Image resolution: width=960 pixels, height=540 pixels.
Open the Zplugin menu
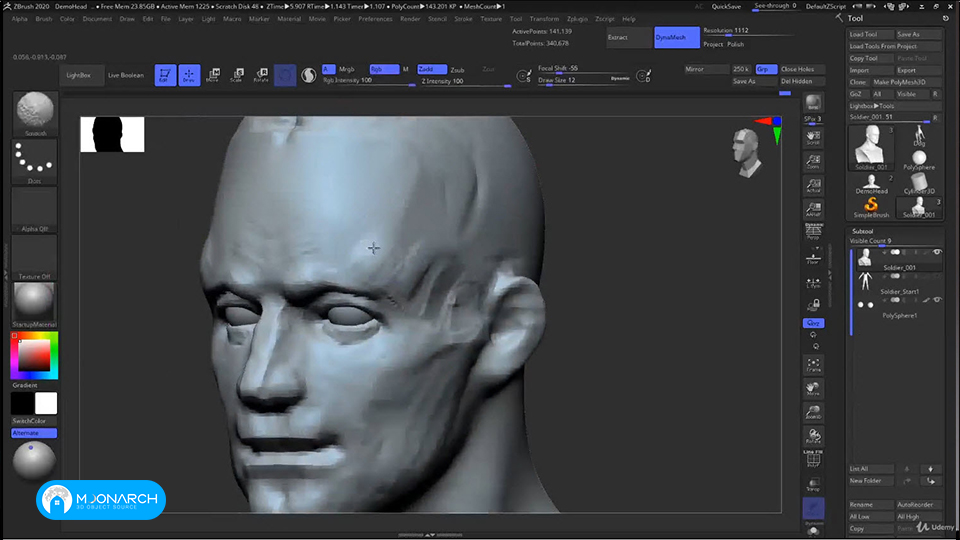[x=577, y=19]
